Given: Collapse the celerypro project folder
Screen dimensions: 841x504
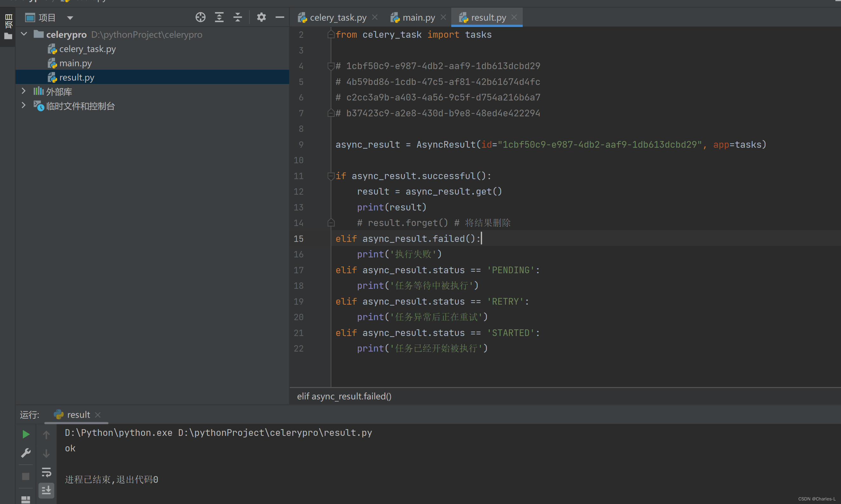Looking at the screenshot, I should [x=24, y=34].
